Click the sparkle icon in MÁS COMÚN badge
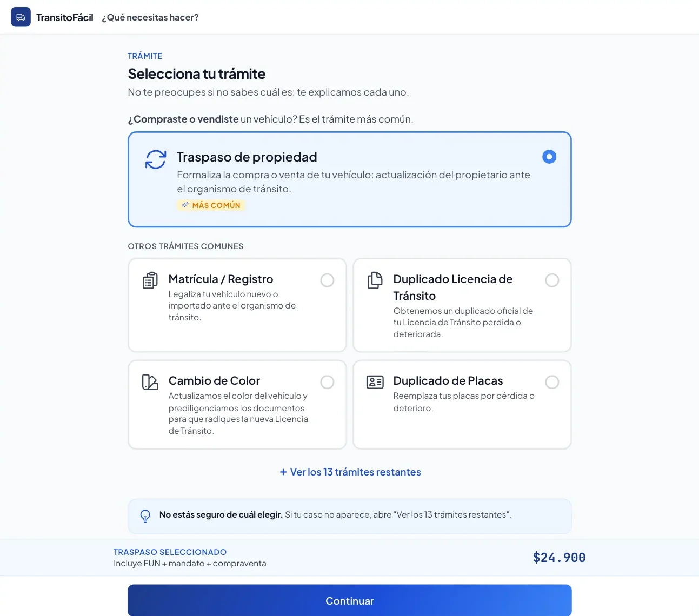Viewport: 699px width, 616px height. (x=185, y=205)
